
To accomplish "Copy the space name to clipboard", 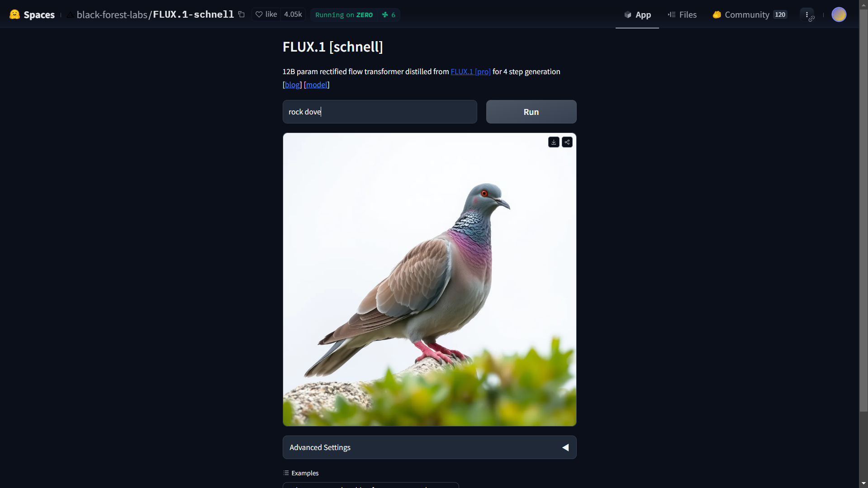I will [242, 14].
